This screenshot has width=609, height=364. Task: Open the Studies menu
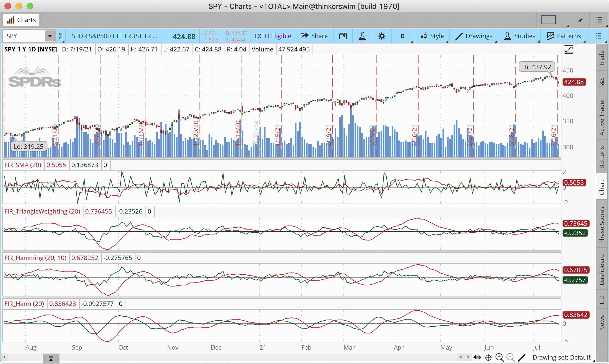pyautogui.click(x=520, y=36)
